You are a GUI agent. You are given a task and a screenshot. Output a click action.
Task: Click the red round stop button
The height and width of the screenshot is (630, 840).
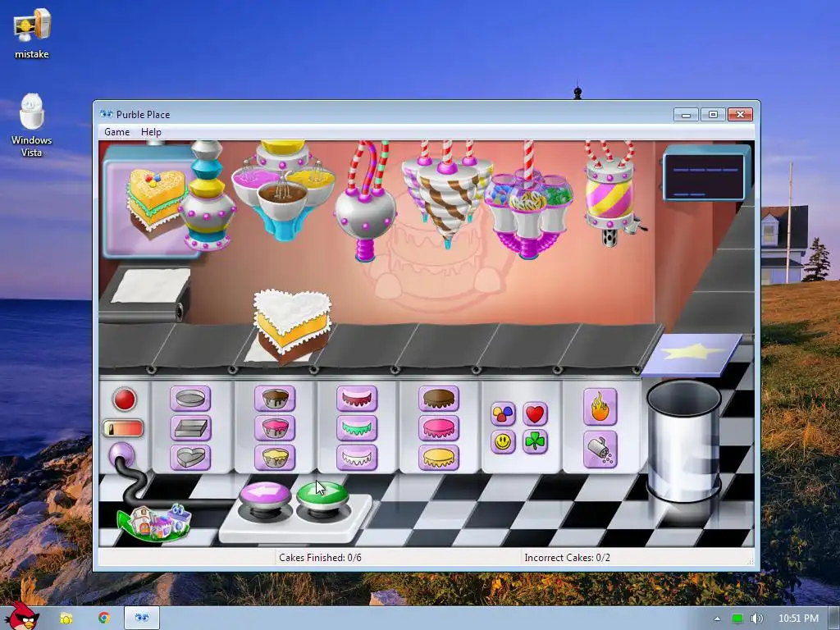125,399
